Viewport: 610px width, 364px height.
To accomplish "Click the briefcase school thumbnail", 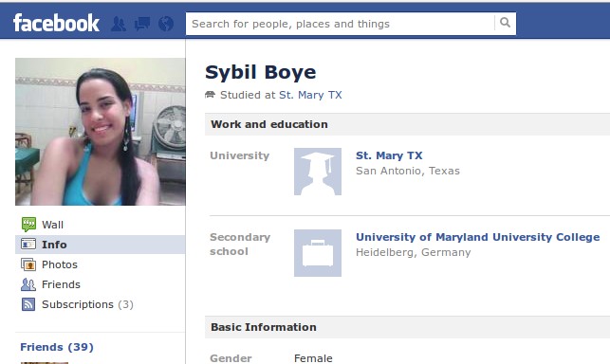I will (318, 253).
